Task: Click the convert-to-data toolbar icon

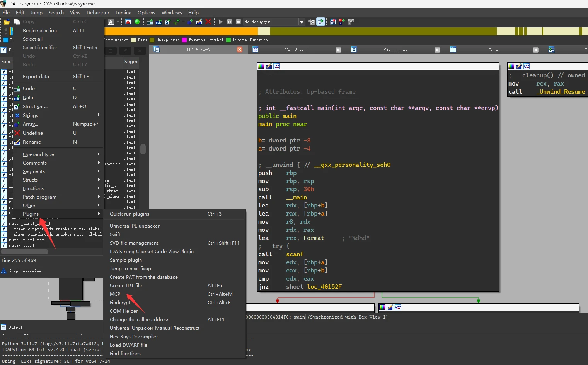Action: pyautogui.click(x=159, y=22)
